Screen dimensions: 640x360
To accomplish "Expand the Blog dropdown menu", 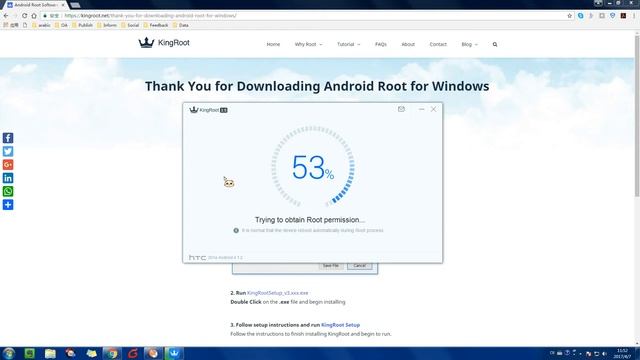I will click(469, 44).
